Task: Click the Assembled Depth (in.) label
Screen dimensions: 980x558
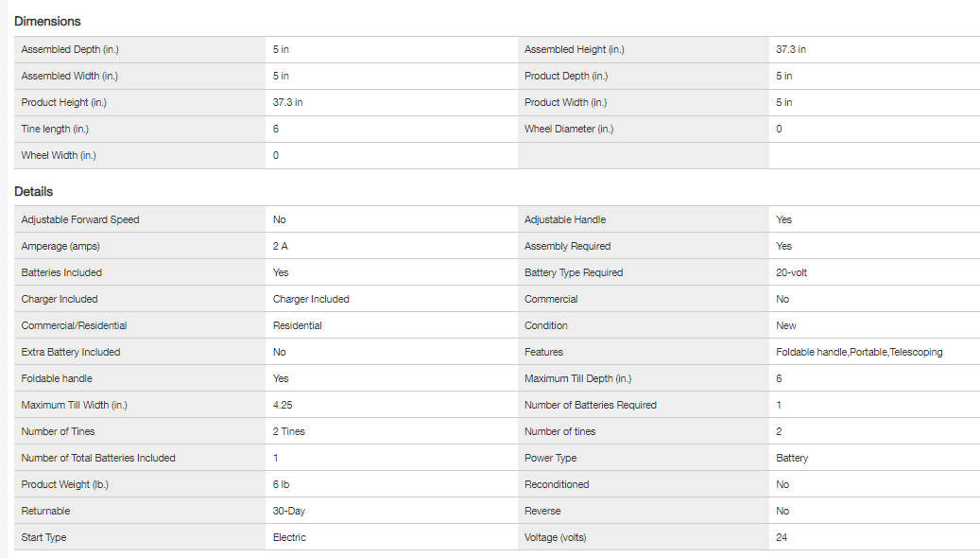Action: (x=70, y=49)
